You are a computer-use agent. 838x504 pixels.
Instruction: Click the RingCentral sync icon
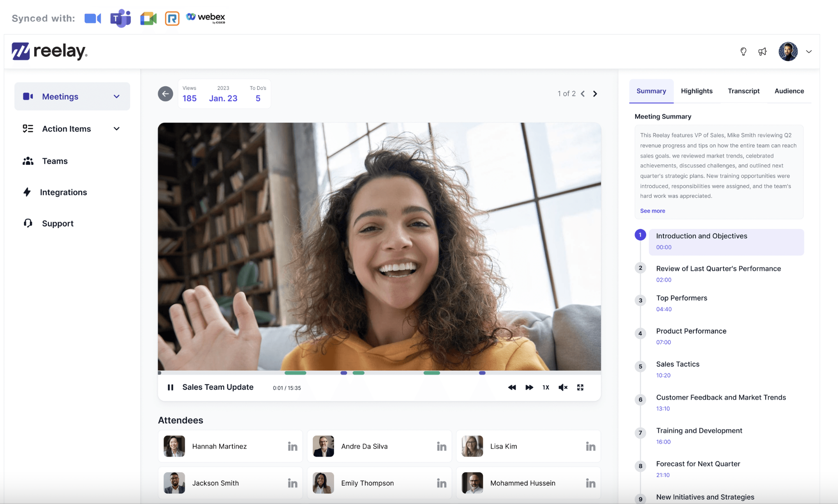tap(172, 18)
